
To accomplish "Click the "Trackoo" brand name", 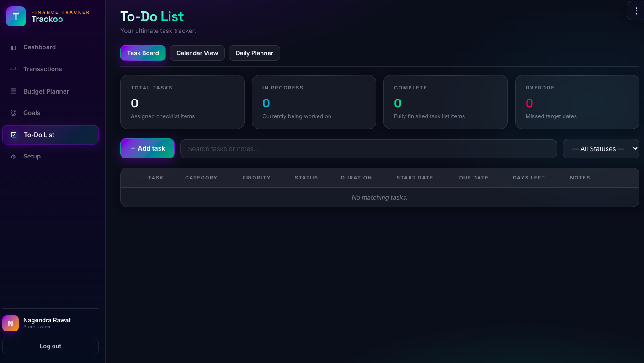I will click(47, 19).
